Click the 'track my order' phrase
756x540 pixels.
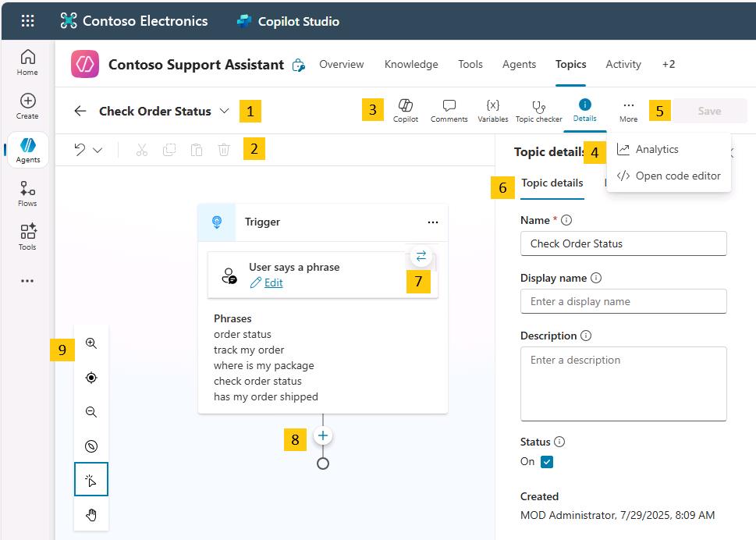click(249, 350)
